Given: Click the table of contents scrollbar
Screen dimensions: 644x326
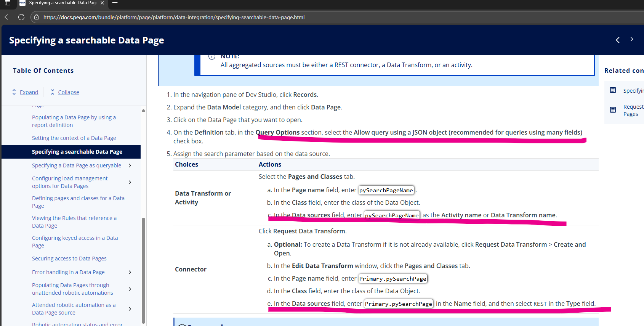Looking at the screenshot, I should click(143, 267).
